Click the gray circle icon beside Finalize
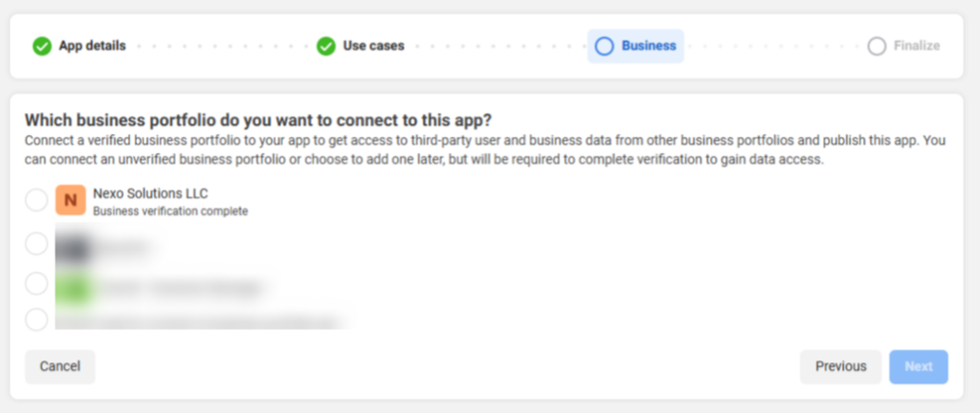Image resolution: width=980 pixels, height=413 pixels. pyautogui.click(x=877, y=46)
